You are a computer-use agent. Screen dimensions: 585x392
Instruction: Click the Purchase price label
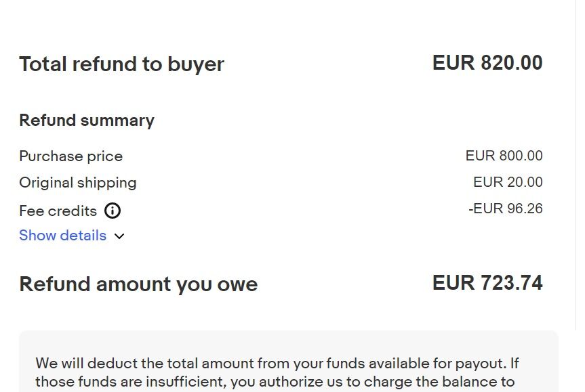click(70, 156)
